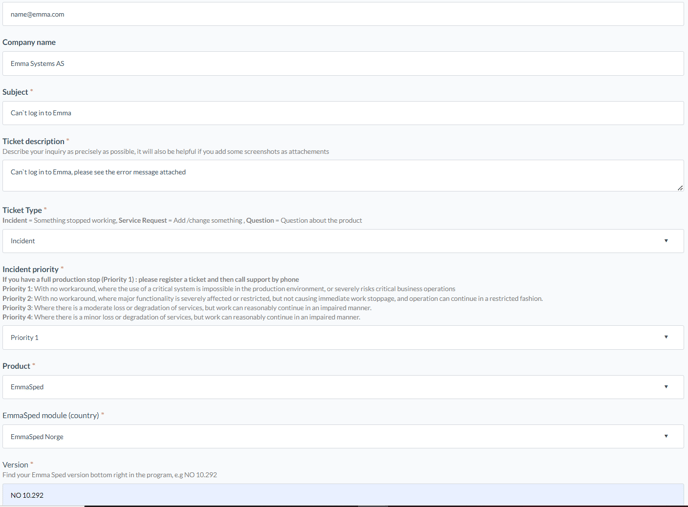The image size is (688, 507).
Task: Open the Ticket Type dropdown showing Incident
Action: pyautogui.click(x=343, y=241)
